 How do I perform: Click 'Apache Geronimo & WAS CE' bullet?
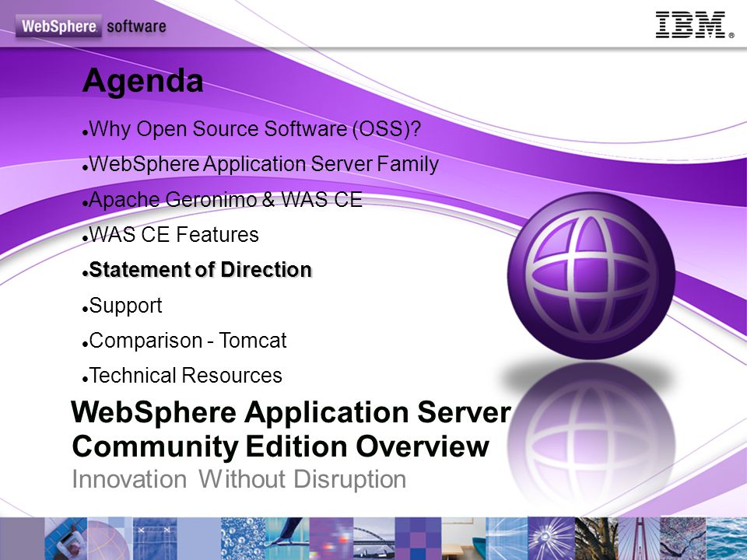pyautogui.click(x=222, y=199)
